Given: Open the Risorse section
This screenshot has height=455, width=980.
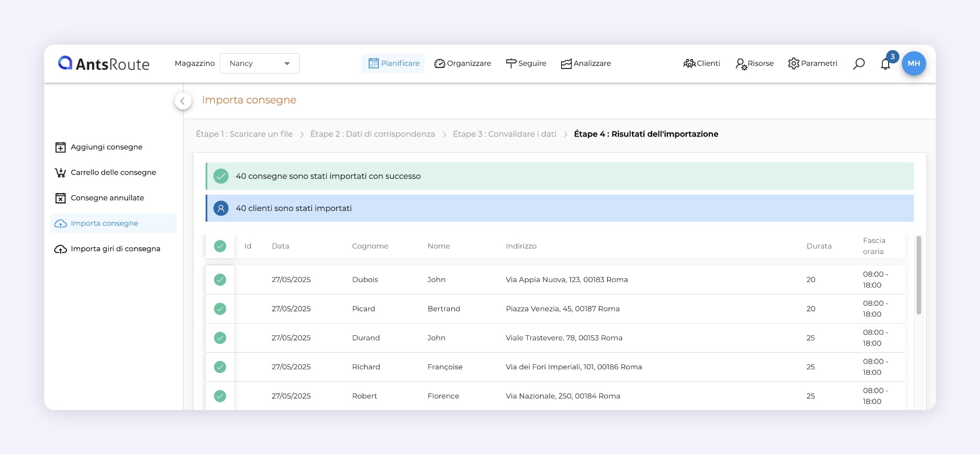Looking at the screenshot, I should coord(755,63).
